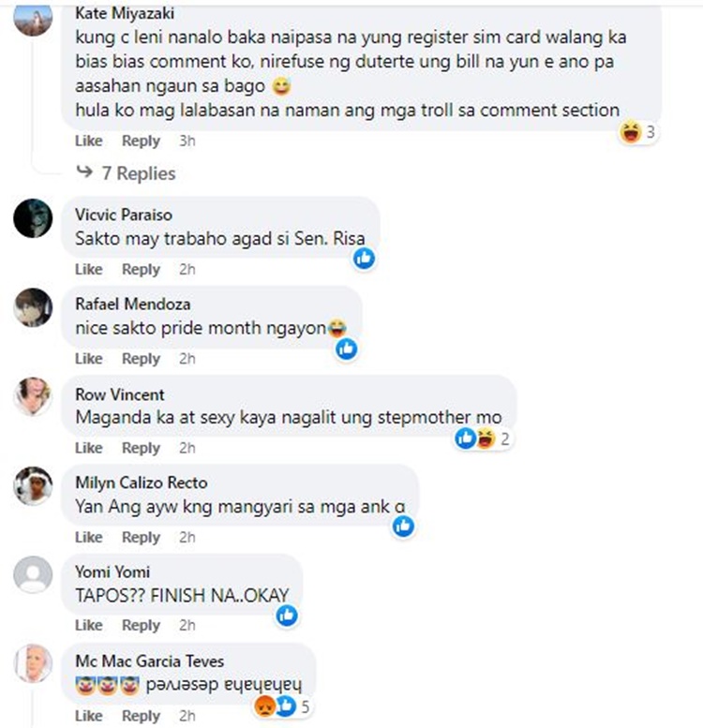
Task: Like Rafael Mendoza's pride month comment
Action: [89, 359]
